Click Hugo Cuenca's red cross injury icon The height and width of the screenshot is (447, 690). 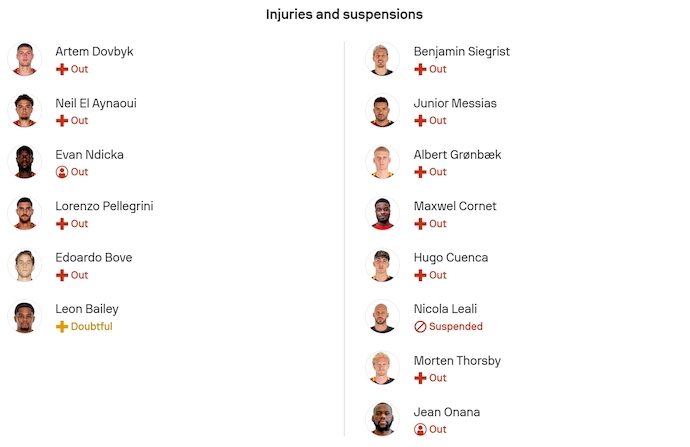420,275
